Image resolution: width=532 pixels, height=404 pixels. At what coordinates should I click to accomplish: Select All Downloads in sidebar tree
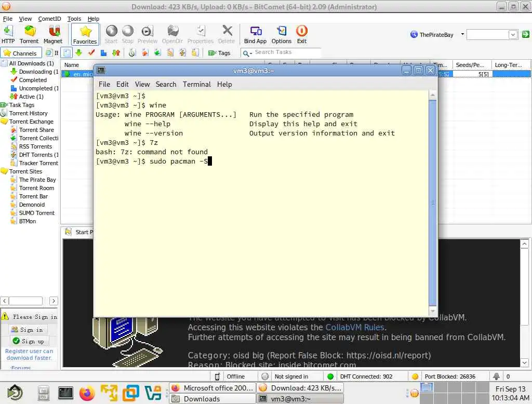[x=31, y=63]
